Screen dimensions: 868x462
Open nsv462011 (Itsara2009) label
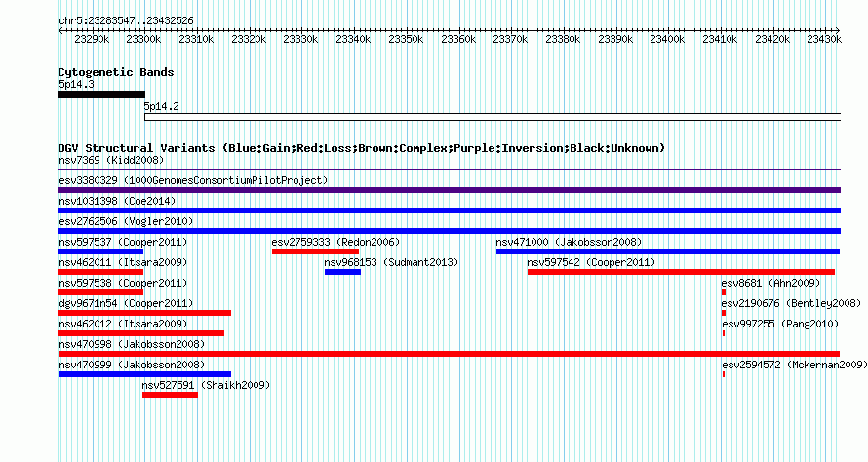coord(123,263)
